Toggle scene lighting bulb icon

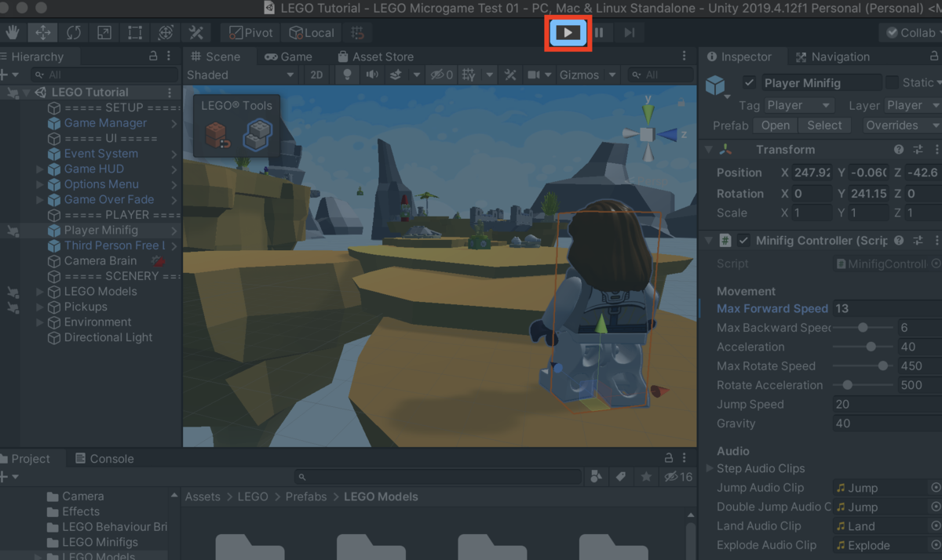click(346, 75)
